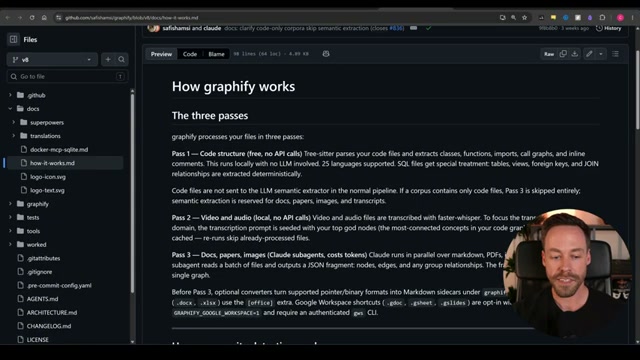Expand the .github folder chevron
Image resolution: width=640 pixels, height=360 pixels.
click(x=10, y=95)
